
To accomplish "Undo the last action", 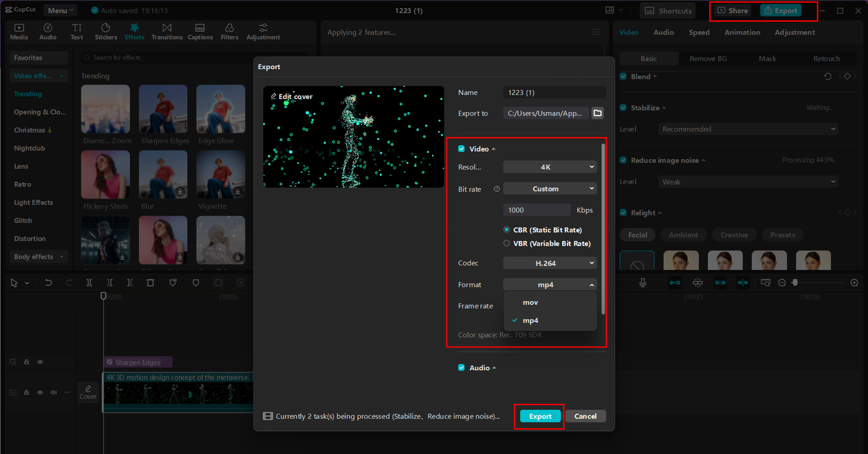I will [48, 282].
